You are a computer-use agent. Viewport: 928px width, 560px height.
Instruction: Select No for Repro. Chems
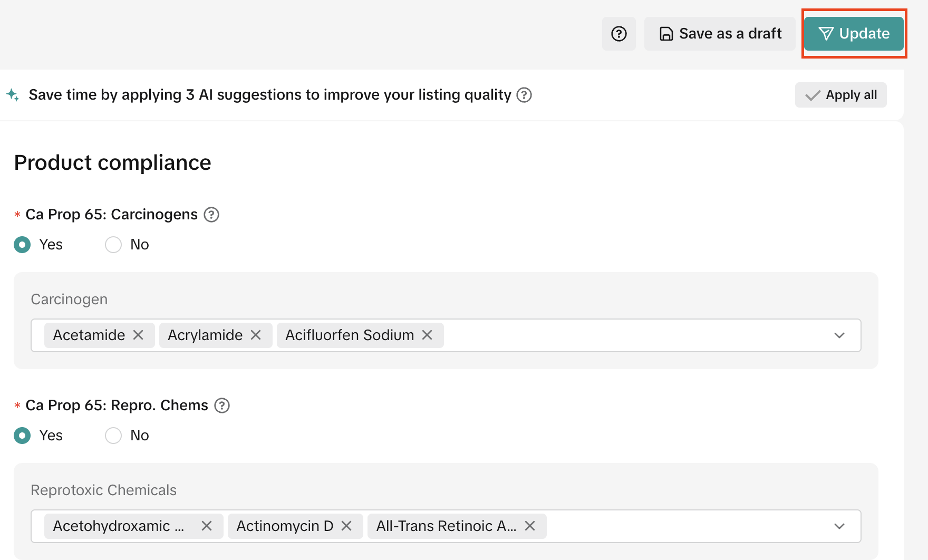click(113, 436)
